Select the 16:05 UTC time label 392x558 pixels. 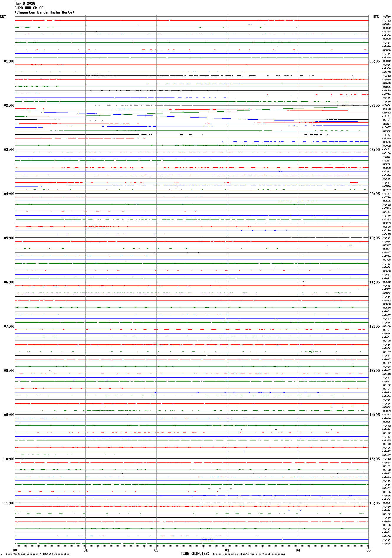click(374, 503)
